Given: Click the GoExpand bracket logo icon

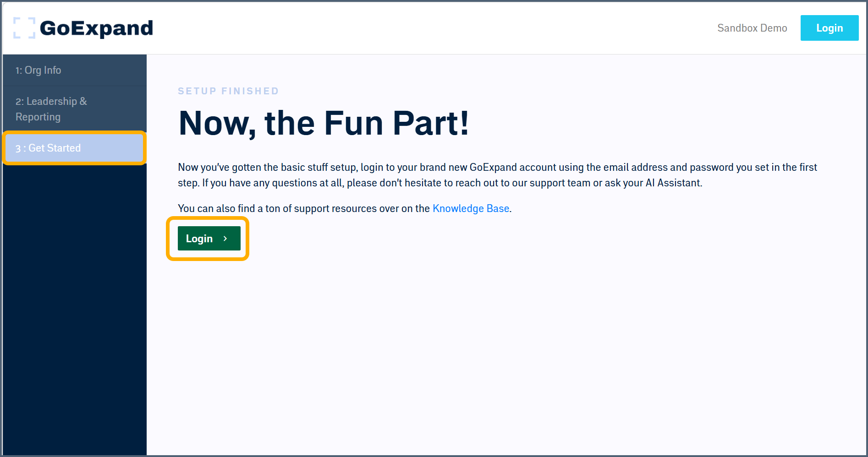Looking at the screenshot, I should 24,28.
